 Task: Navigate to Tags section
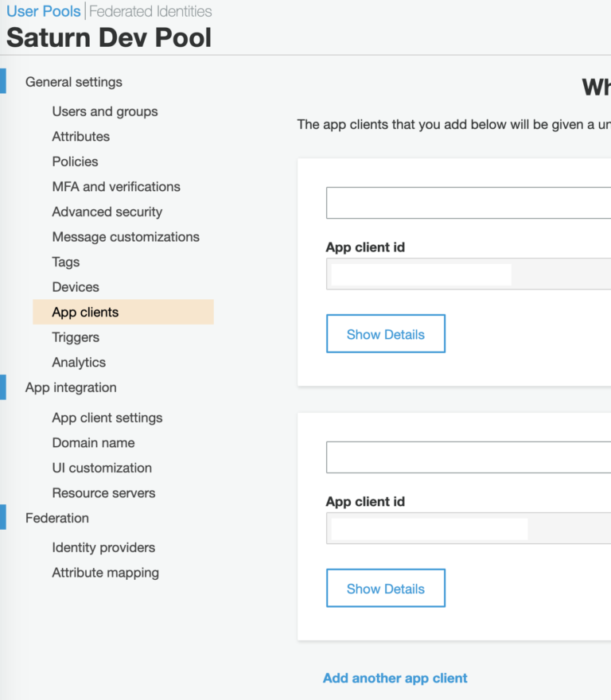coord(66,262)
